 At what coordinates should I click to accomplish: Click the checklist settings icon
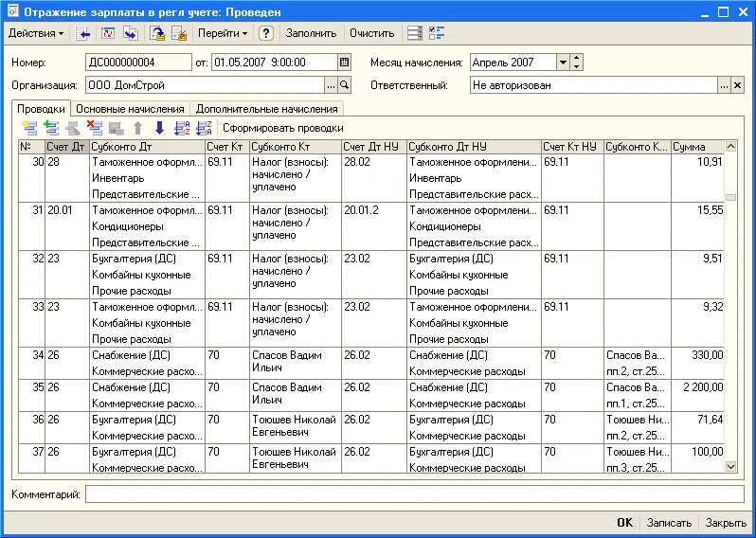(x=437, y=33)
